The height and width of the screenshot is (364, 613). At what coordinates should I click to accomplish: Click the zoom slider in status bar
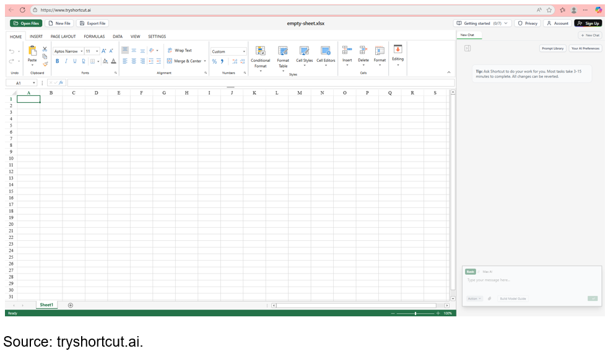coord(415,313)
